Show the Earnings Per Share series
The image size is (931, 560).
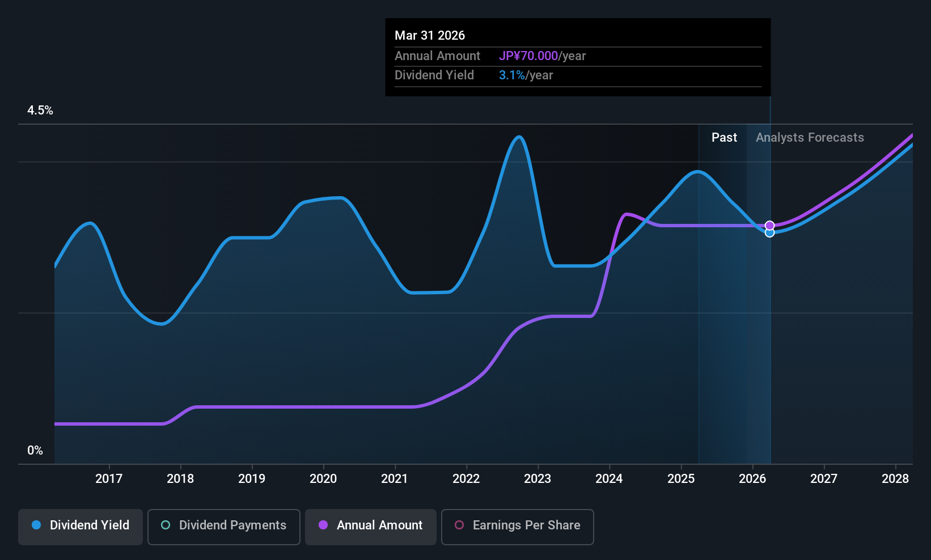pos(517,526)
